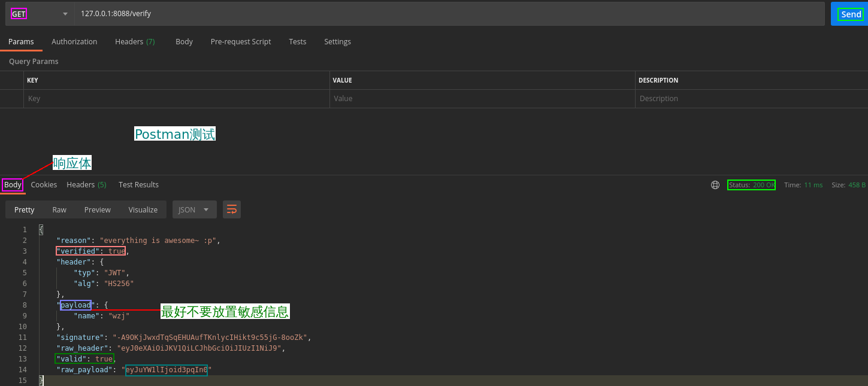Screen dimensions: 868x386
Task: Click the query param Key field
Action: 177,99
